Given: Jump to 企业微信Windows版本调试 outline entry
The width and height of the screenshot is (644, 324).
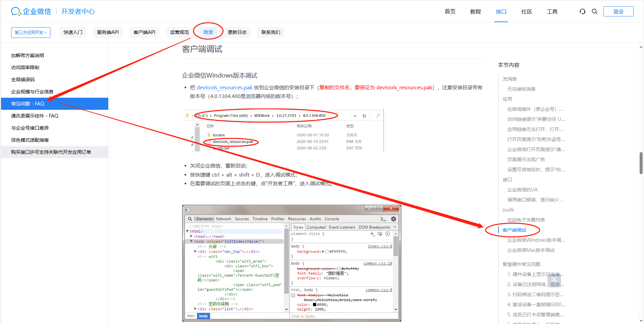Looking at the screenshot, I should tap(536, 240).
